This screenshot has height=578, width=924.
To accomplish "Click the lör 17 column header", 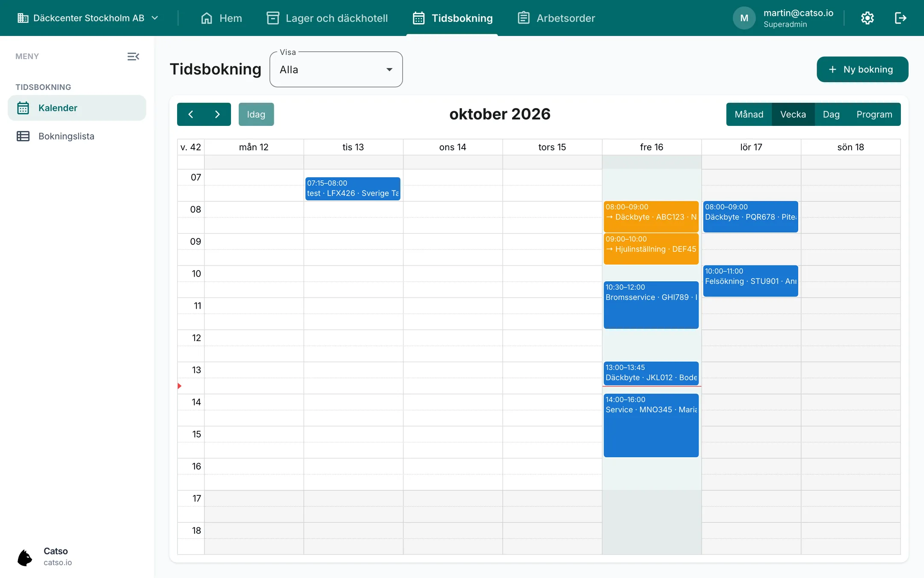I will (751, 147).
